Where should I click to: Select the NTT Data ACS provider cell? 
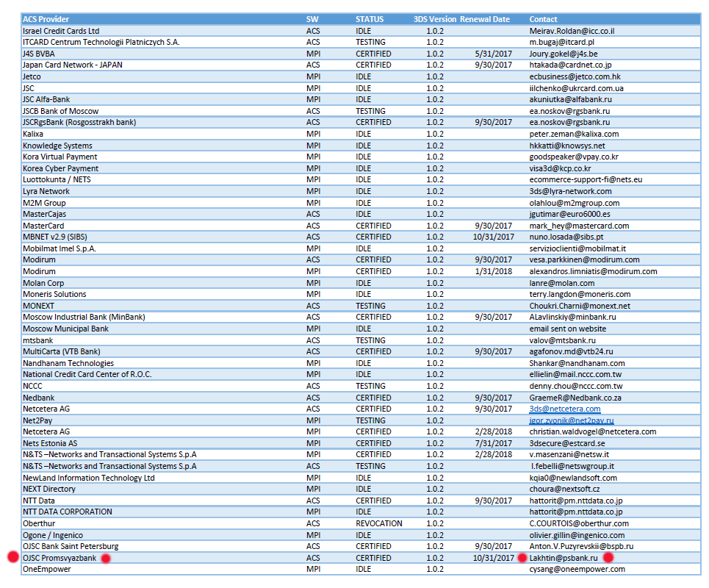pyautogui.click(x=39, y=501)
